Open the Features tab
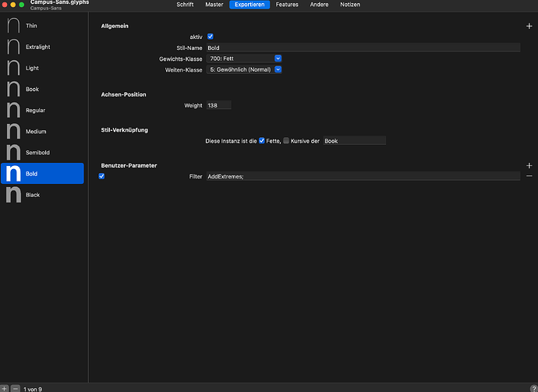 coord(287,5)
